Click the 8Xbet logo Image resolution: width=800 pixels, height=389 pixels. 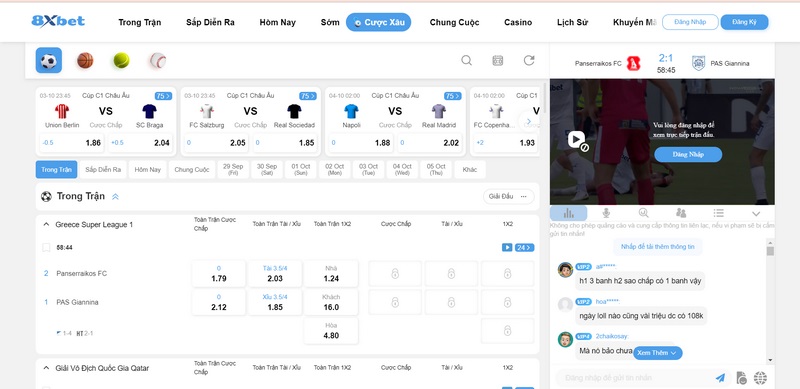[x=58, y=21]
